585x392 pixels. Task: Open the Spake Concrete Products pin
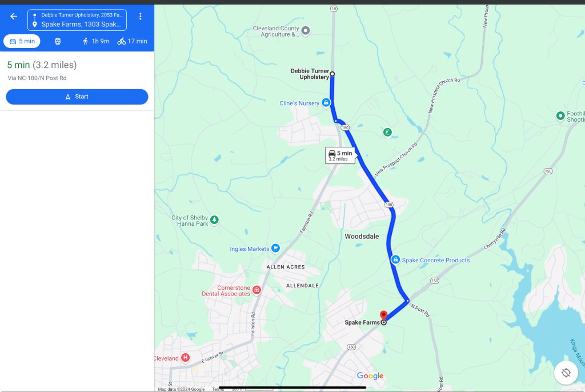[x=395, y=259]
